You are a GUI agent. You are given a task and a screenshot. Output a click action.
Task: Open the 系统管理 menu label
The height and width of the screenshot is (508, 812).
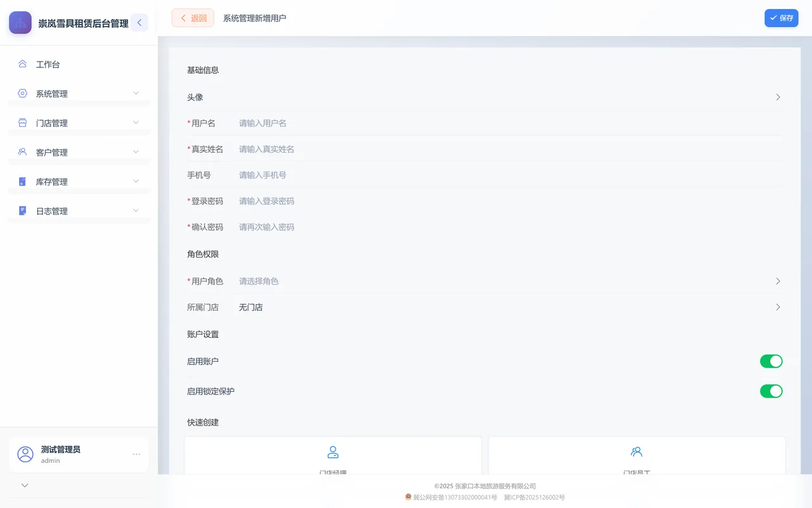click(x=52, y=94)
